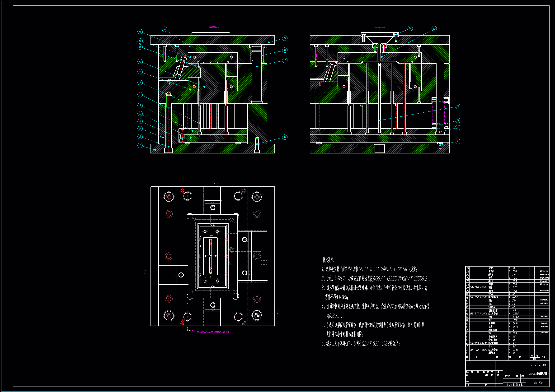555x392 pixels.
Task: Select the xxx-000 drawing number cell
Action: point(538,383)
